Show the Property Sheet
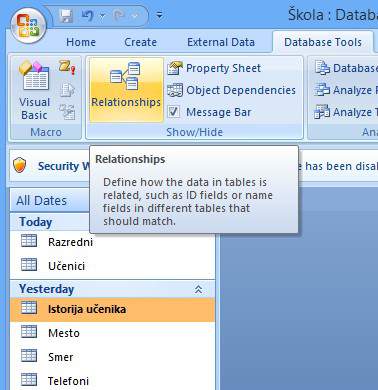 (214, 68)
